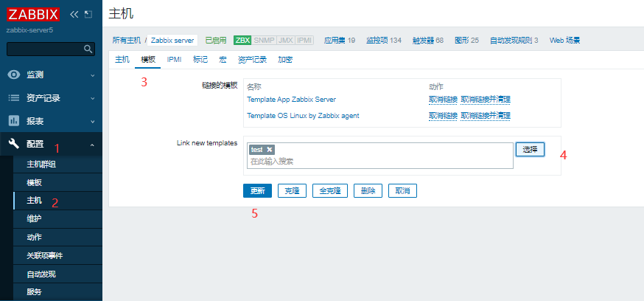Expand the 报表 menu chevron
644x301 pixels.
pyautogui.click(x=92, y=121)
